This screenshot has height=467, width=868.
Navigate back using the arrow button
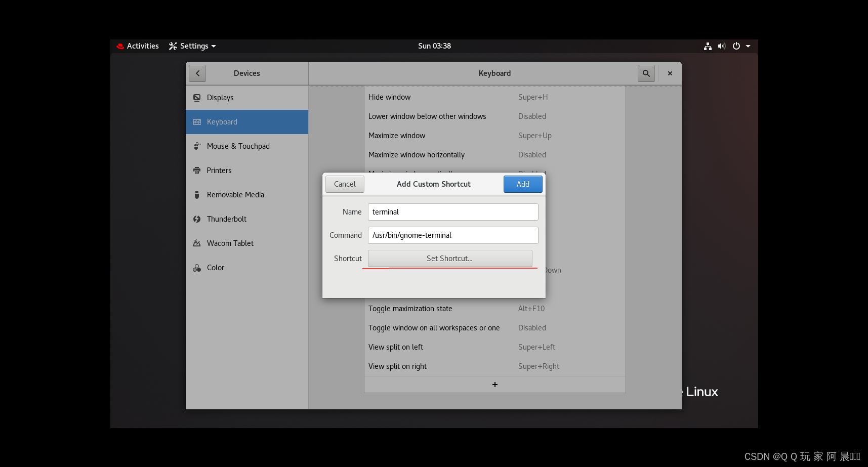click(x=197, y=73)
